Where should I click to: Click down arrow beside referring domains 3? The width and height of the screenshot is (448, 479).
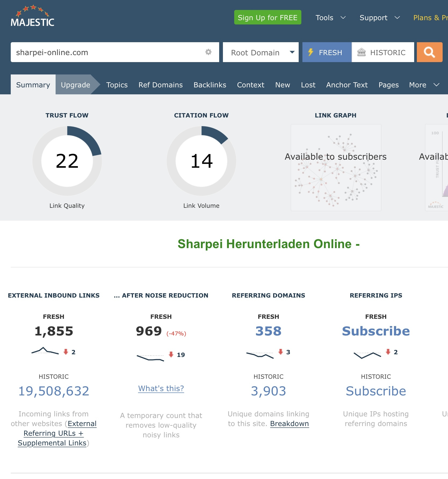point(281,352)
